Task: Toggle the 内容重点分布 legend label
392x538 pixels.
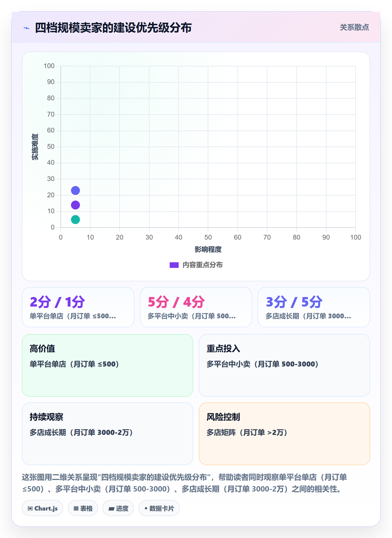Action: tap(202, 265)
